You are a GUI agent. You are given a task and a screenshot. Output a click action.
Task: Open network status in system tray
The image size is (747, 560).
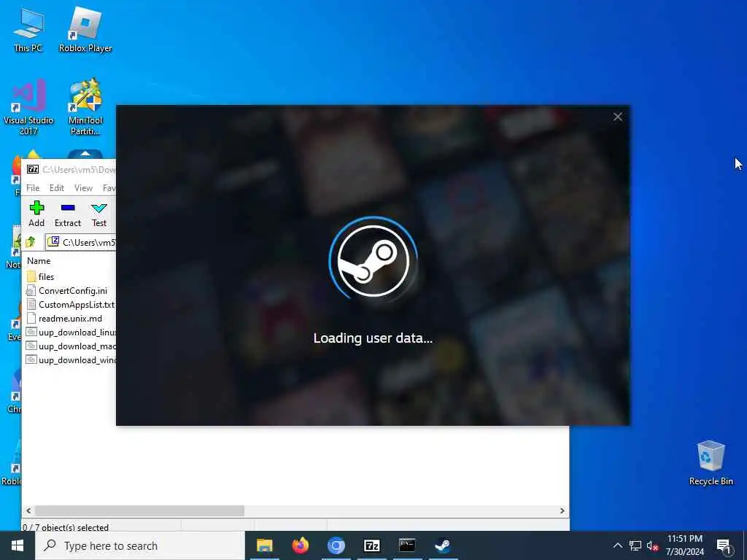[635, 545]
